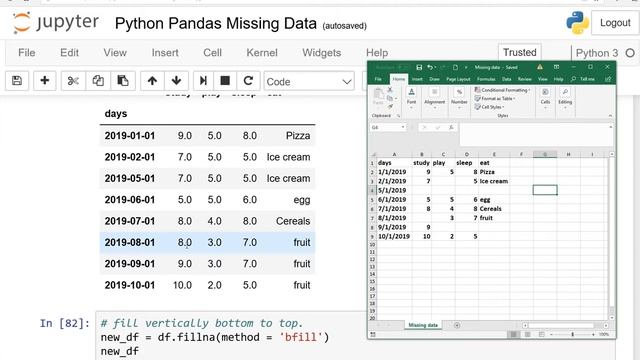Move selected cell down with arrow icon
This screenshot has width=640, height=360.
click(x=176, y=81)
